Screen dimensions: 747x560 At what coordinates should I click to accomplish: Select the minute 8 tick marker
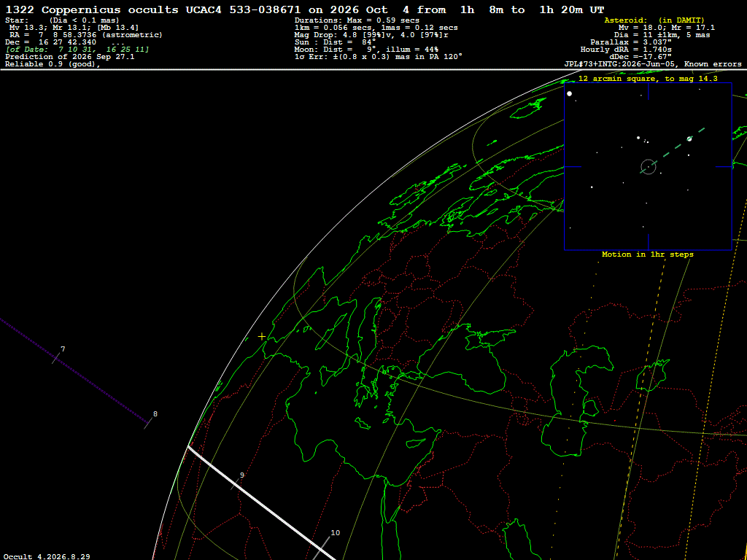click(x=149, y=423)
